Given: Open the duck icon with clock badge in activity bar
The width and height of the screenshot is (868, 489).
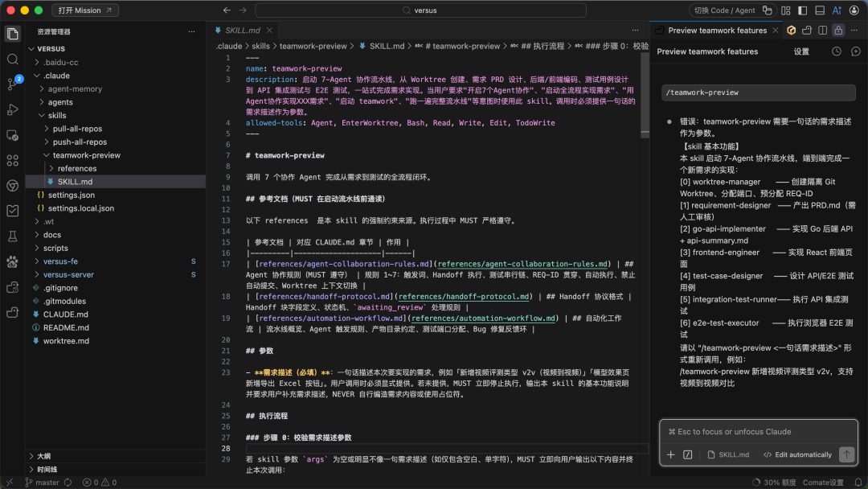Looking at the screenshot, I should (x=12, y=287).
